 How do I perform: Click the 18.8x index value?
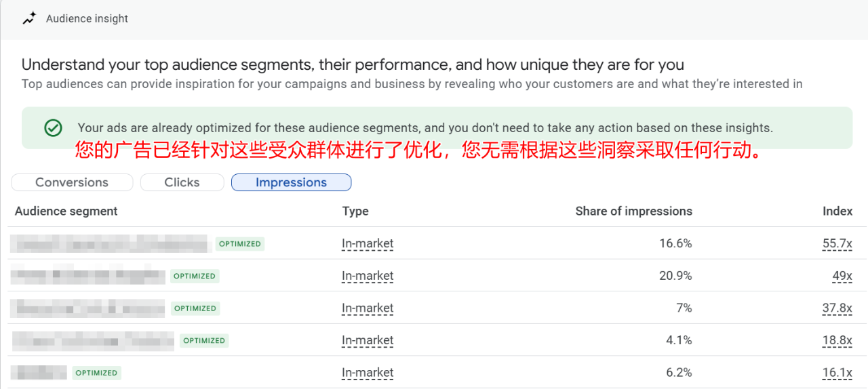pos(837,340)
